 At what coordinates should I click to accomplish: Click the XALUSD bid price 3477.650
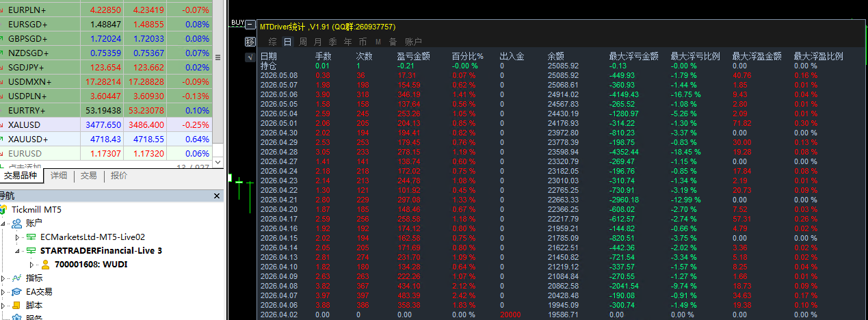pos(104,125)
